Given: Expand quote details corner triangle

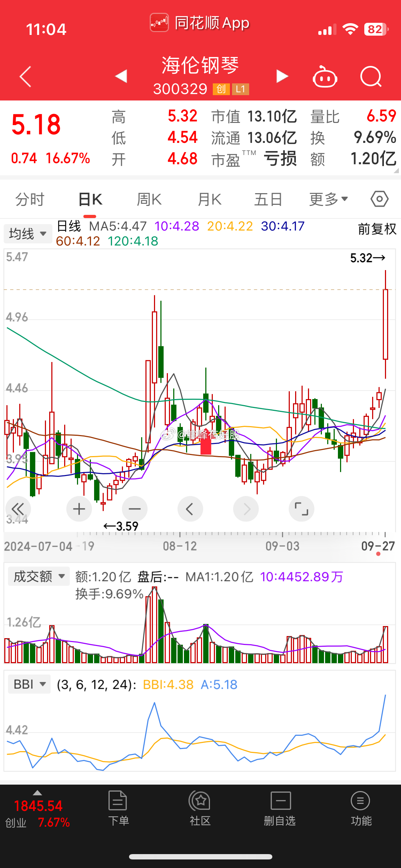Looking at the screenshot, I should click(396, 171).
